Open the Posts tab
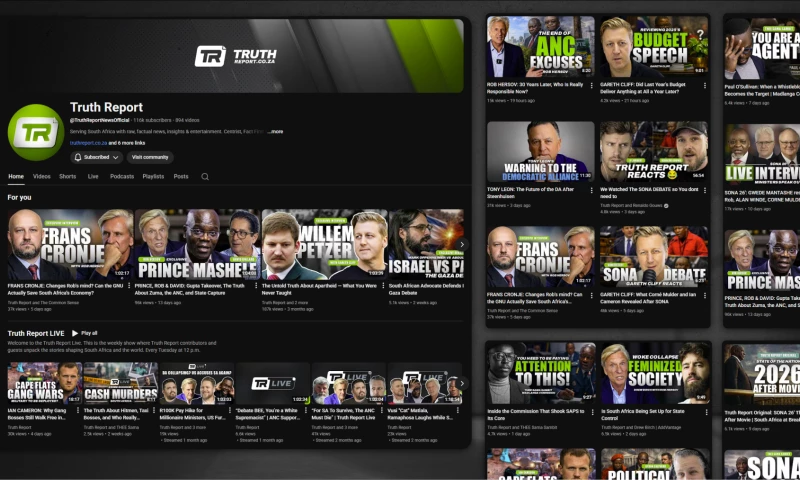Screen dimensions: 800x480 181,176
